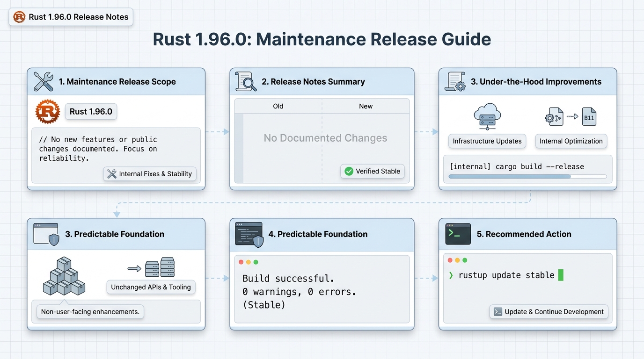Click the window shield icon in 3. Predictable Foundation
644x359 pixels.
pos(46,234)
